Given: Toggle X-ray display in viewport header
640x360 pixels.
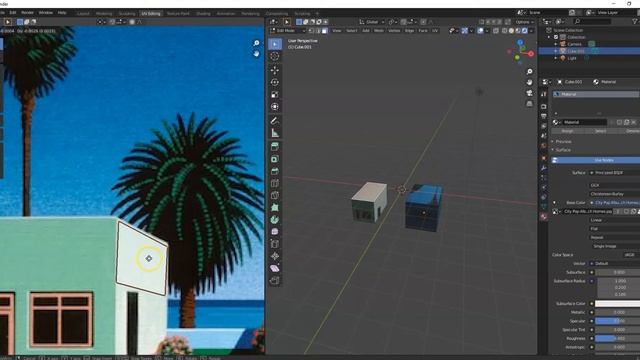Looking at the screenshot, I should 496,31.
